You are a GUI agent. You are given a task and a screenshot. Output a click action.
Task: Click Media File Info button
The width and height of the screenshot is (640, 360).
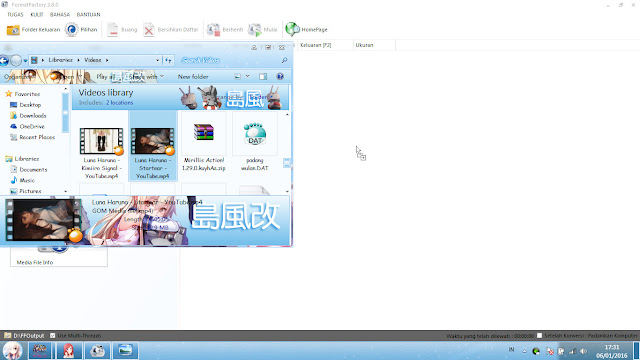(x=59, y=258)
